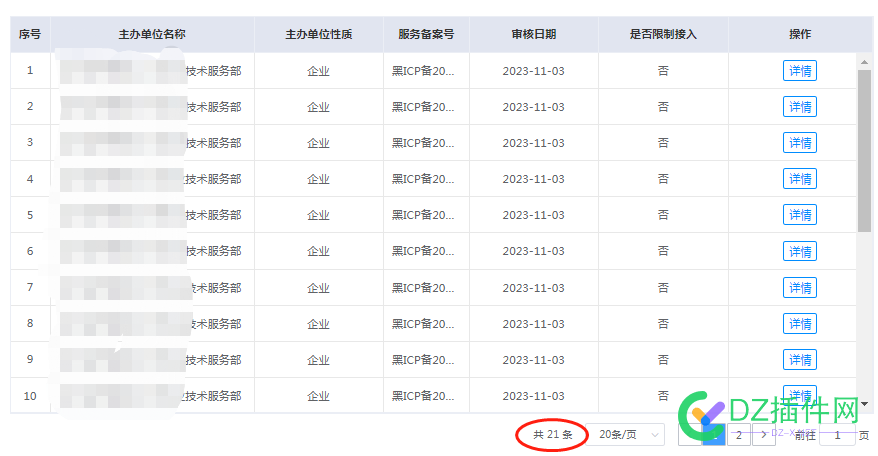Select the 企业 cell in row 5

click(x=319, y=215)
